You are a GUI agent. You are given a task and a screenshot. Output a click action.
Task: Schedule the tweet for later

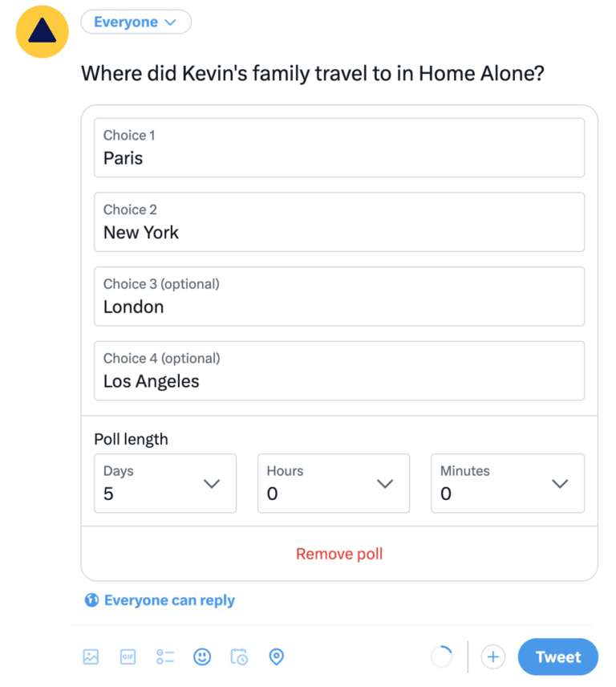click(x=238, y=657)
